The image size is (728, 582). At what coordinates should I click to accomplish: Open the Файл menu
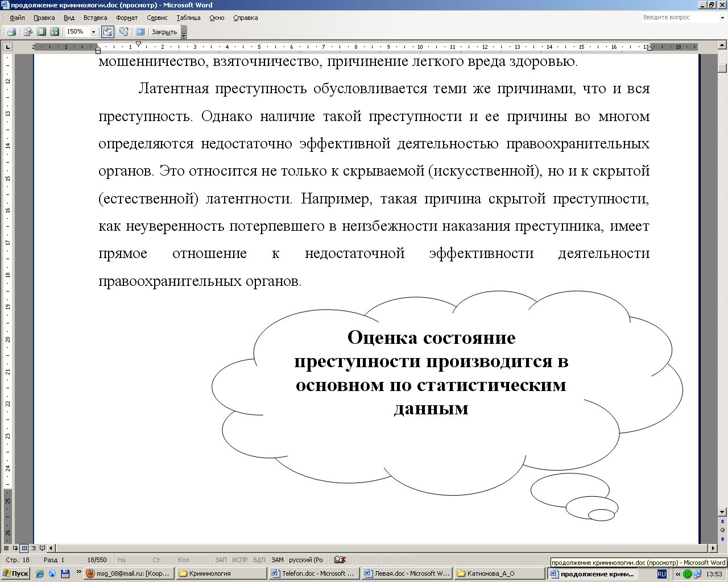click(17, 18)
